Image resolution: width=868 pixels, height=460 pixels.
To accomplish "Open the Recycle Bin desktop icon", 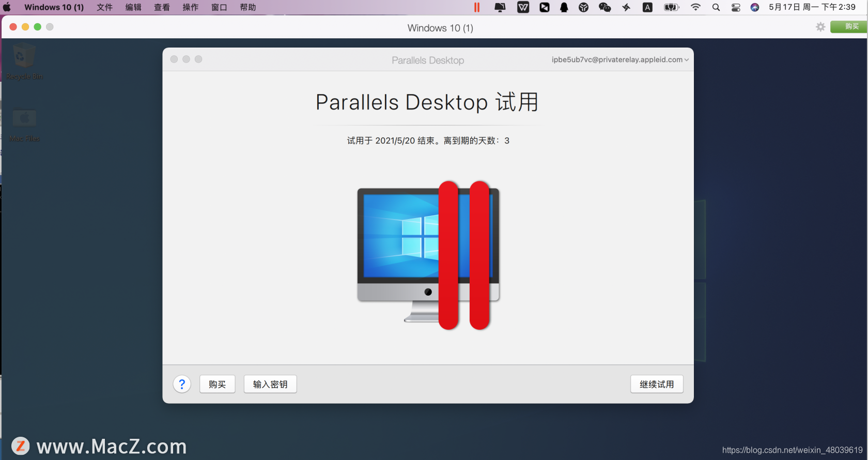I will 24,62.
